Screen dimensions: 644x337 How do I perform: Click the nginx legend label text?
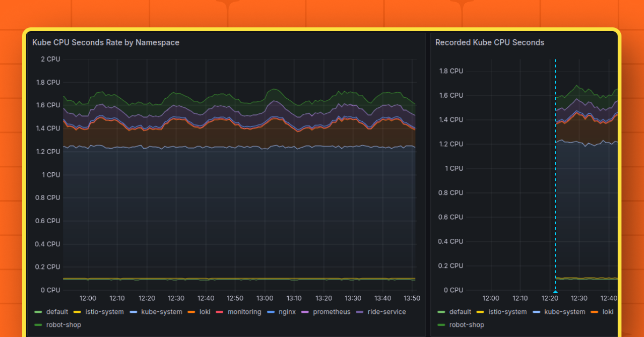pos(286,312)
